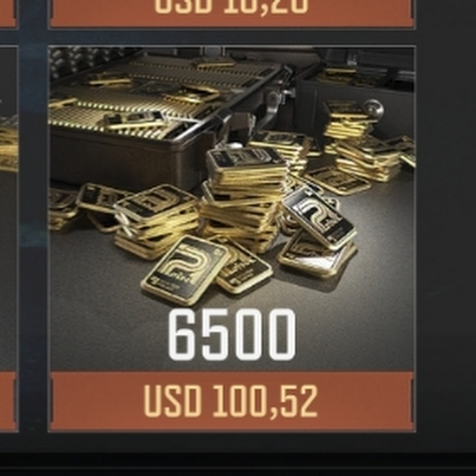This screenshot has width=476, height=476.
Task: Click the 6500 amount label
Action: click(231, 335)
